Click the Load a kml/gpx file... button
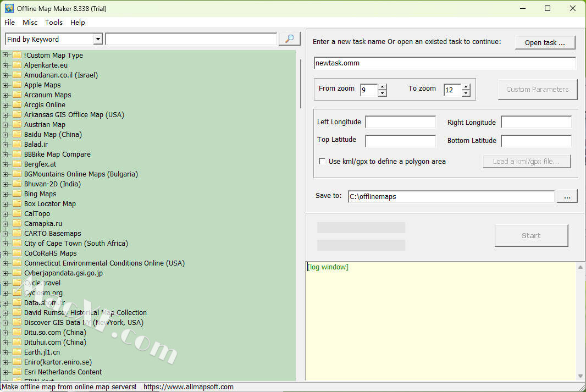Image resolution: width=586 pixels, height=392 pixels. [x=526, y=162]
